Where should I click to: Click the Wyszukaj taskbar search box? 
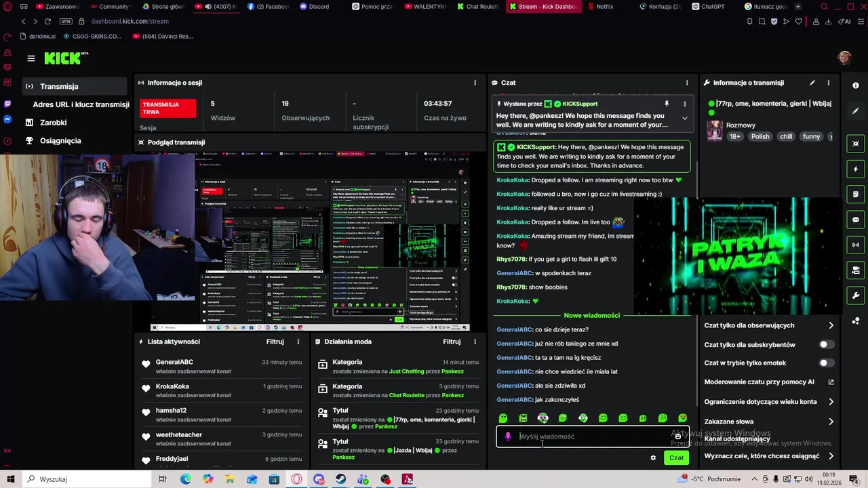pyautogui.click(x=87, y=479)
